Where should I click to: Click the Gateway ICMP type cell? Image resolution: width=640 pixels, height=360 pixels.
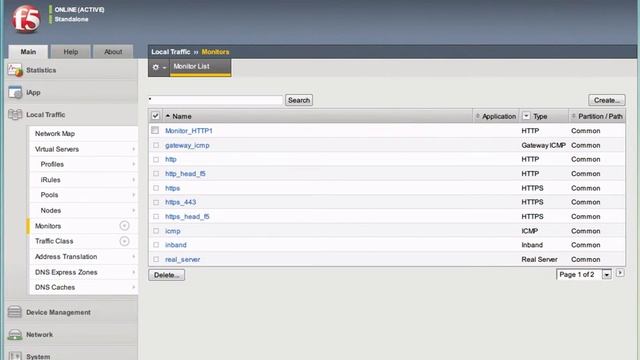543,145
